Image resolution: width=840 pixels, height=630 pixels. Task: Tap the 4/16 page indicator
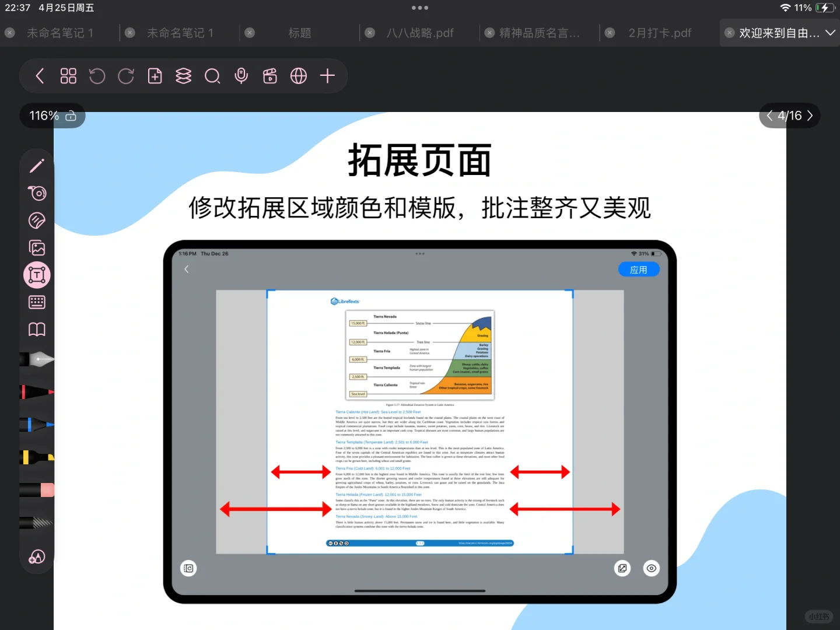tap(789, 116)
